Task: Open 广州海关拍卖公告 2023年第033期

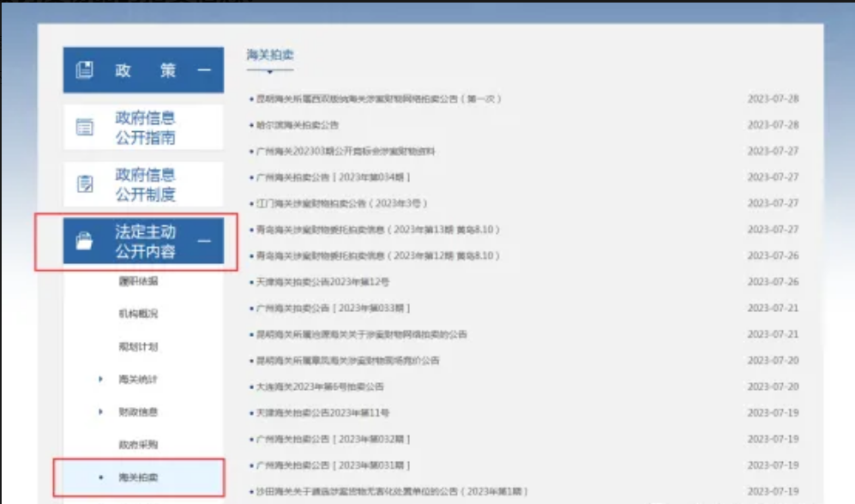Action: click(333, 308)
